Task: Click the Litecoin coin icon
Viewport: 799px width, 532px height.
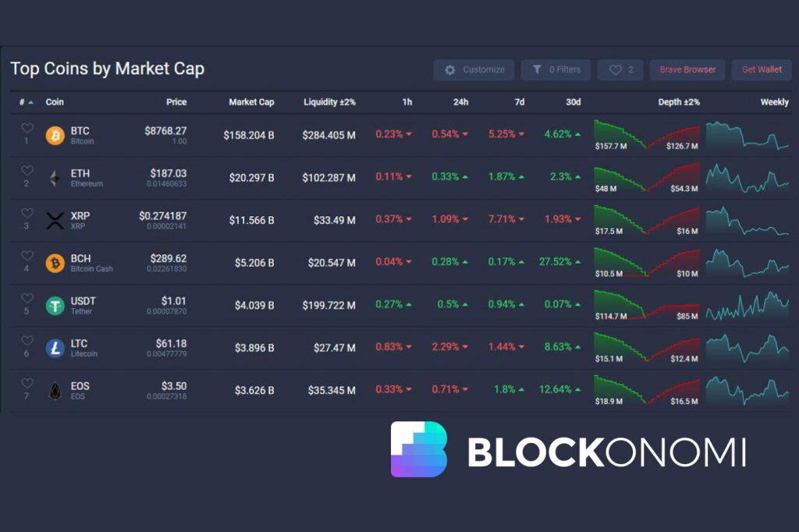Action: coord(55,349)
